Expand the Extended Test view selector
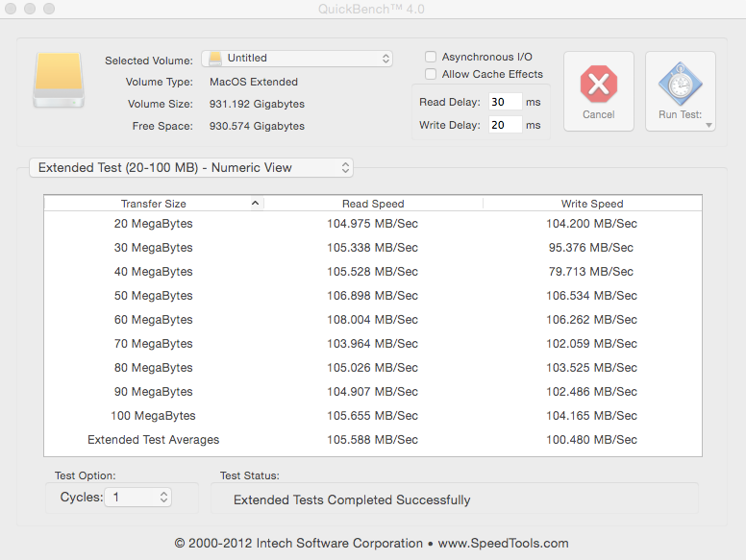This screenshot has width=746, height=560. tap(191, 167)
